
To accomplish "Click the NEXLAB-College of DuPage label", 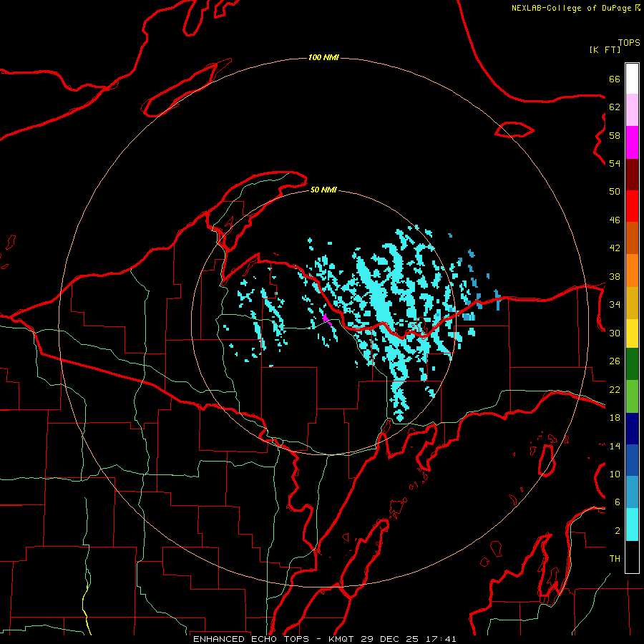I will tap(571, 8).
